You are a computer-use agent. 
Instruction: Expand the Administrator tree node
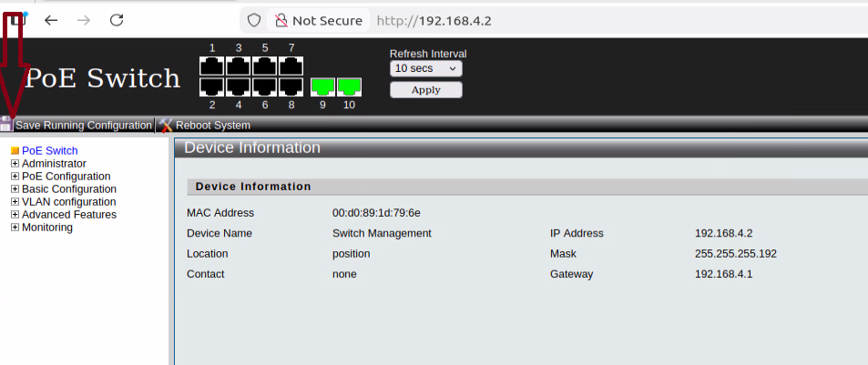pyautogui.click(x=15, y=164)
